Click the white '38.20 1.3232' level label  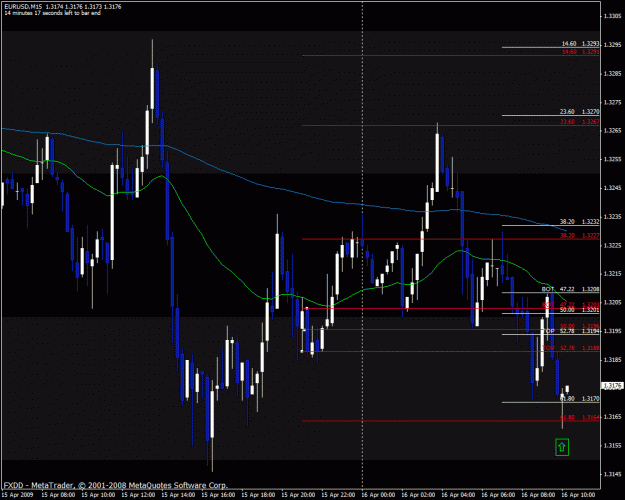point(579,222)
